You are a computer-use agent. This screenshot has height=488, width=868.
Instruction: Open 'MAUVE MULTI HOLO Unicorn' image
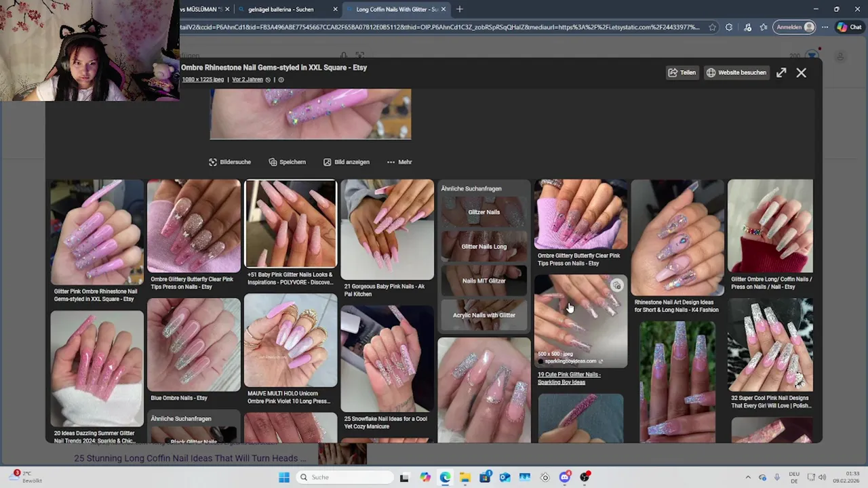(290, 341)
